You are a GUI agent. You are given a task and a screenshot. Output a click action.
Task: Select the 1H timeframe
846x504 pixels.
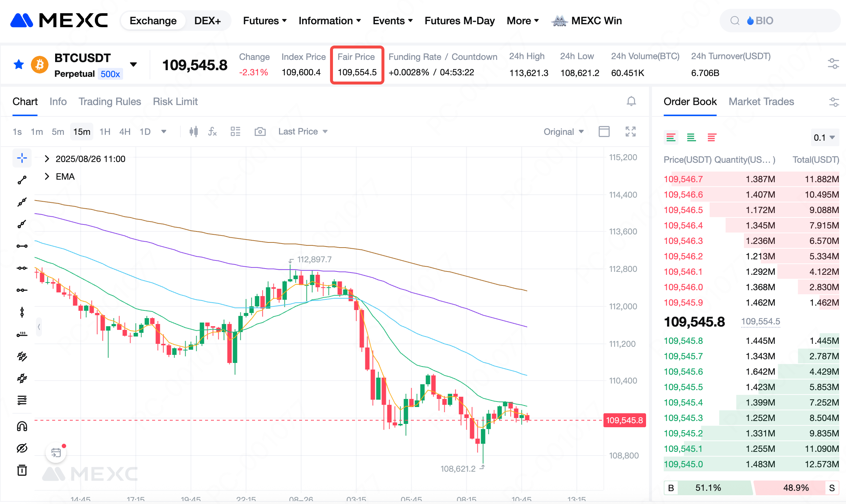pos(105,132)
